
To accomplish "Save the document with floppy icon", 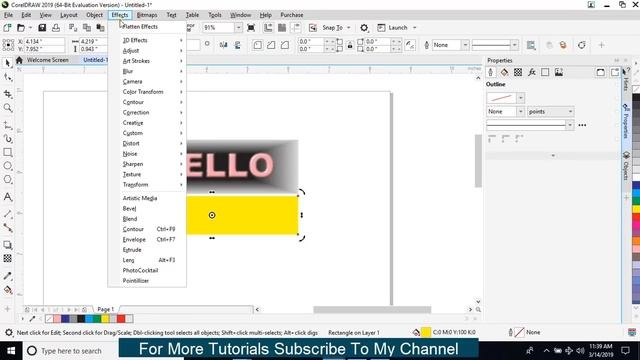I will pyautogui.click(x=42, y=28).
